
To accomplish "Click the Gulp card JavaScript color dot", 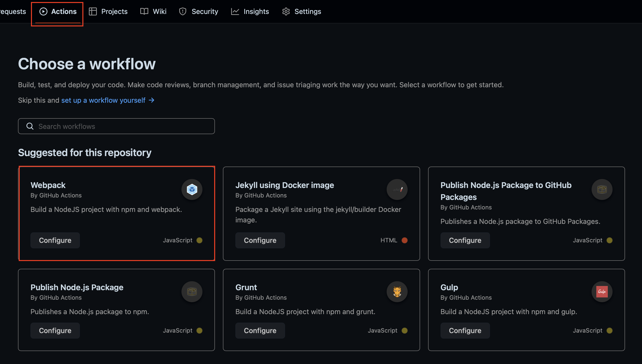I will 610,331.
